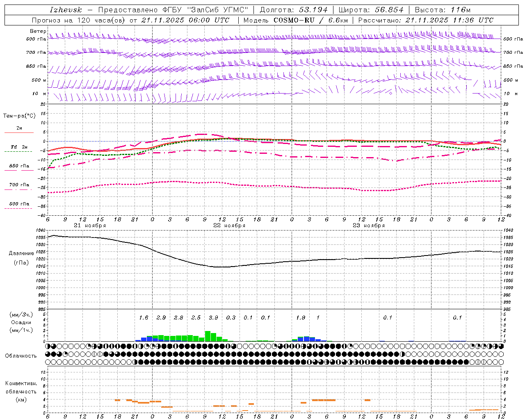
Task: Click the 3-hour precipitation value "0.3"
Action: click(231, 317)
